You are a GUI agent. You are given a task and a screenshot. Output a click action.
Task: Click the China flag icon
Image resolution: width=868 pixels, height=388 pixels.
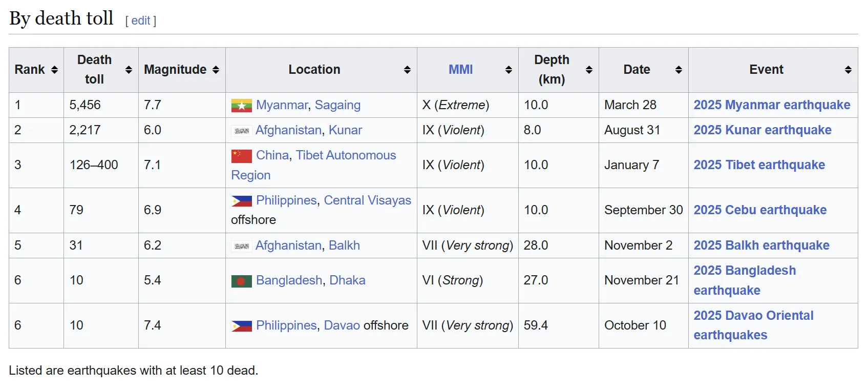[241, 156]
